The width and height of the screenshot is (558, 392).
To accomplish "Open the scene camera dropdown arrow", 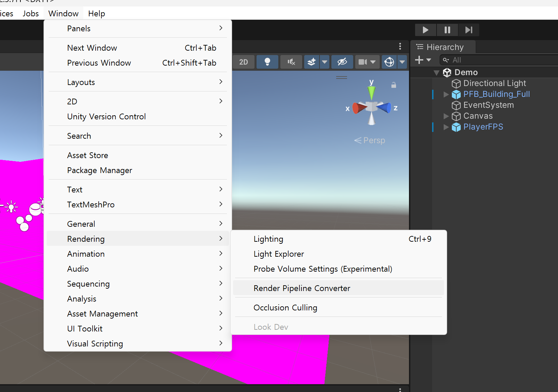I will click(373, 62).
